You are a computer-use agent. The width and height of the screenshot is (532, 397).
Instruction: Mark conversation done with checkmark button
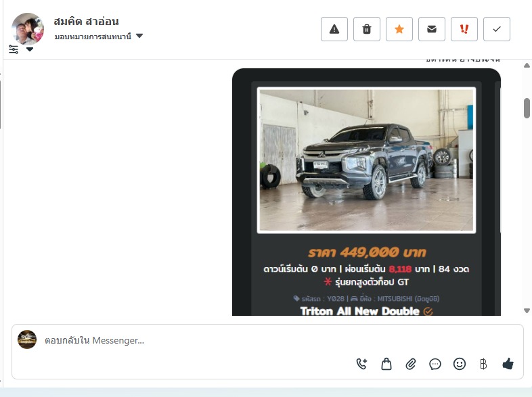[x=497, y=29]
